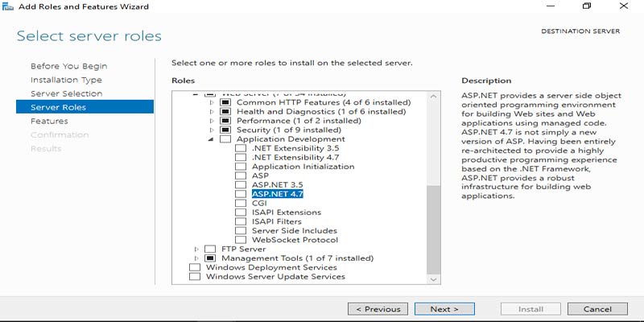Check the CGI role service
Viewport: 644px width, 322px height.
(x=240, y=204)
